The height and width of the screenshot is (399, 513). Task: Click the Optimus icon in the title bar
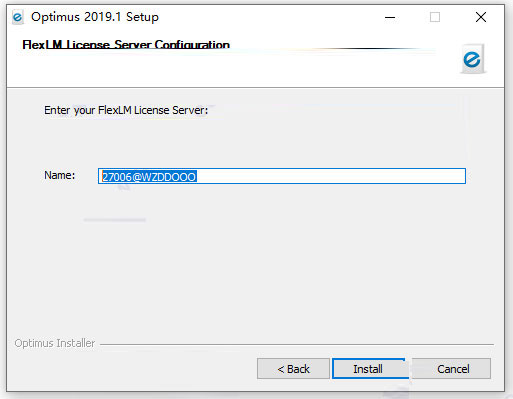tap(18, 17)
